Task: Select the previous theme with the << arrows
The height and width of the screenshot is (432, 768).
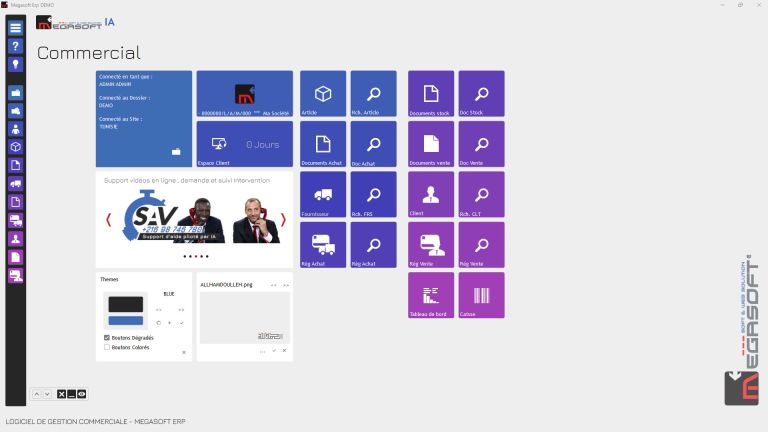Action: [x=159, y=310]
